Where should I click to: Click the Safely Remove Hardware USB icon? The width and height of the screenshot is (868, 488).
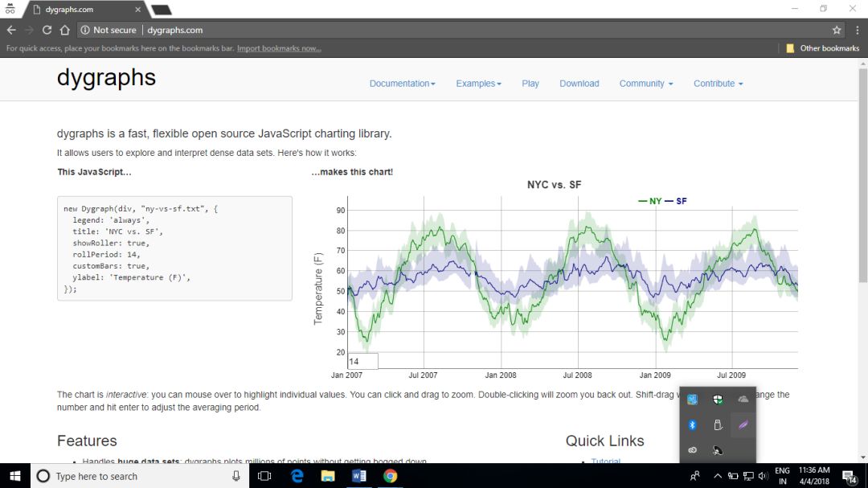point(718,424)
